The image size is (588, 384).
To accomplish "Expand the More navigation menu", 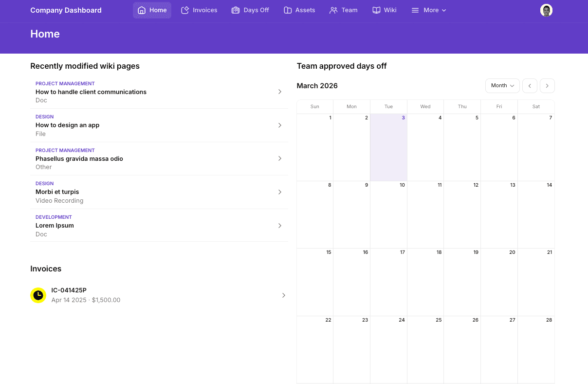I will (x=428, y=10).
